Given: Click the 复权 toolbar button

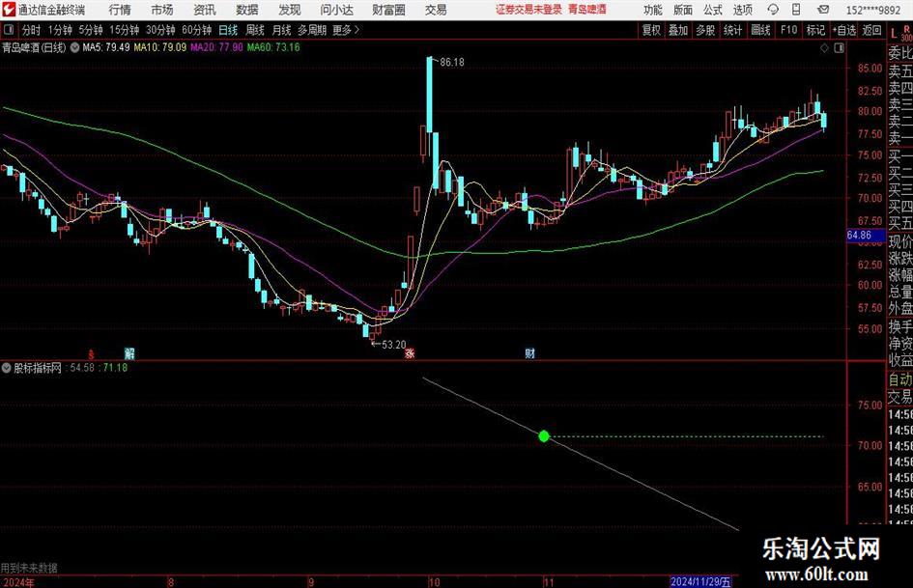Looking at the screenshot, I should tap(651, 30).
